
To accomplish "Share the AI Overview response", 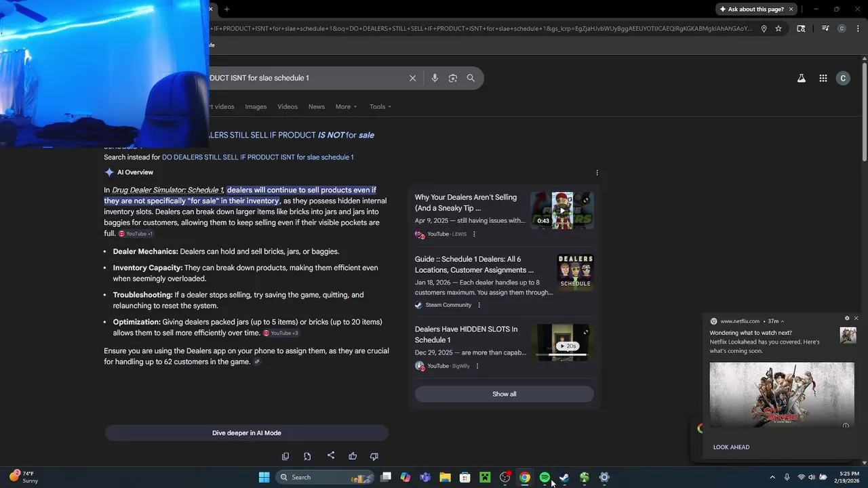I will (330, 455).
